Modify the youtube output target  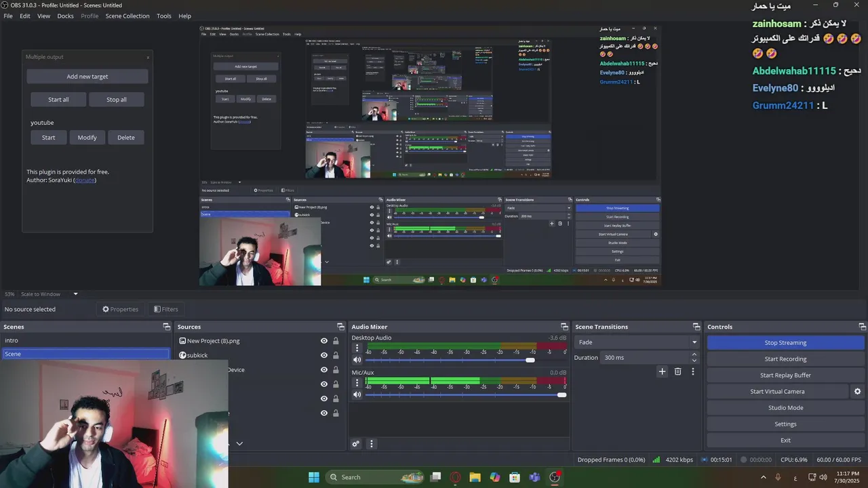pyautogui.click(x=87, y=138)
